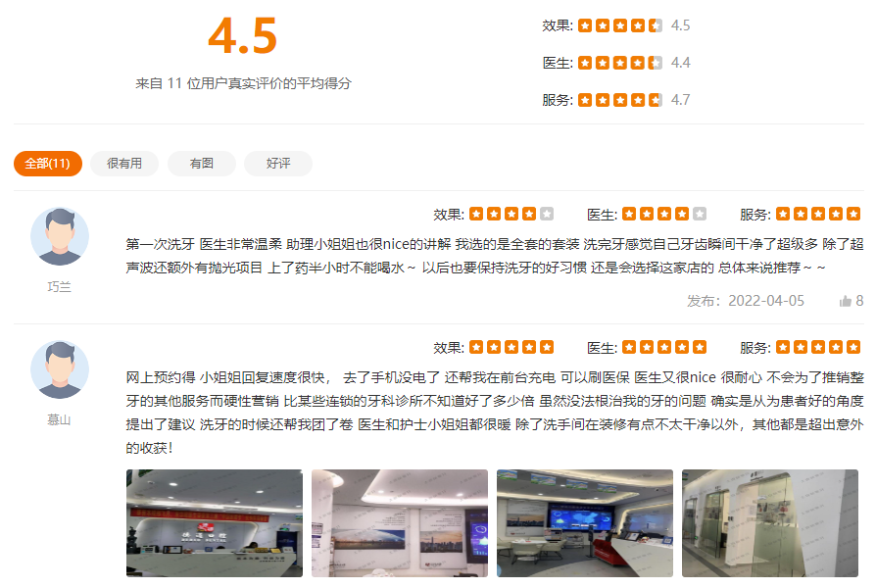The image size is (876, 588).
Task: Open the second review photo of wall posters
Action: pos(400,523)
